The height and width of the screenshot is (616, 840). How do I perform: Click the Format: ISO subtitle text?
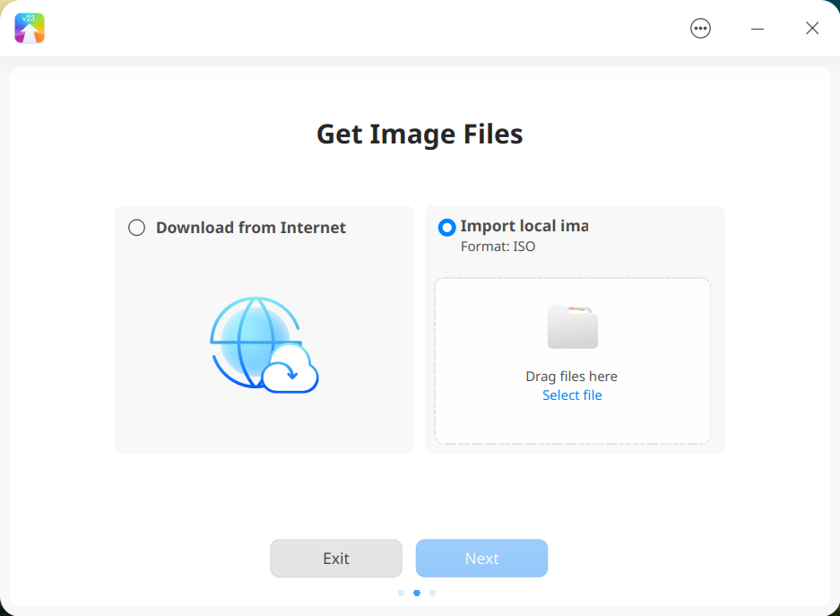coord(498,247)
